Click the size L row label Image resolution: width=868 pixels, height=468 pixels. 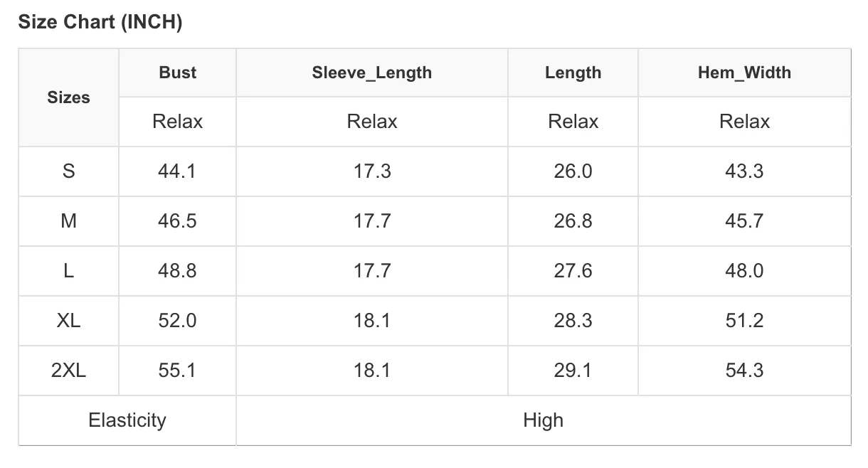[x=68, y=271]
